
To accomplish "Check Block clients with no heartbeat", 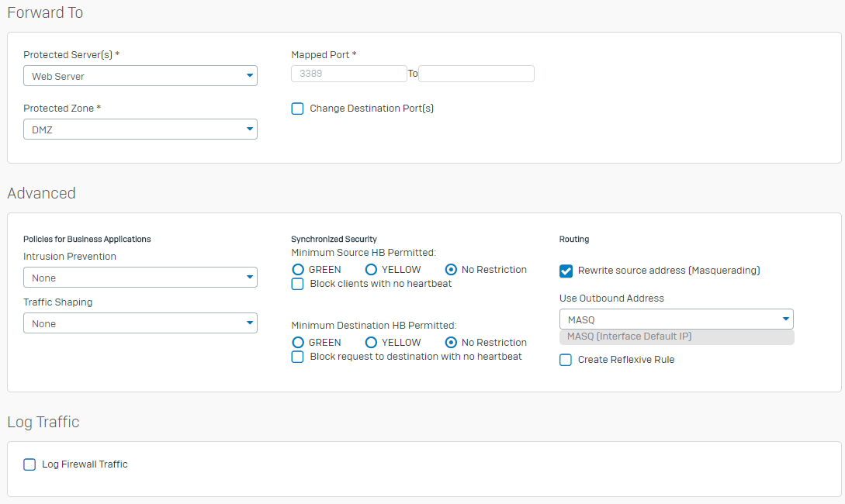I will pos(297,284).
